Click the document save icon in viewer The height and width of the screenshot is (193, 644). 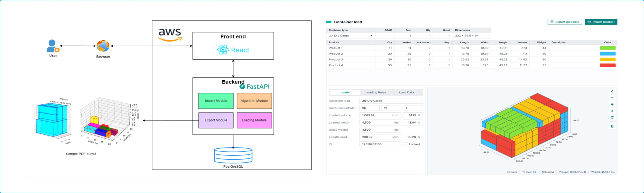click(612, 126)
